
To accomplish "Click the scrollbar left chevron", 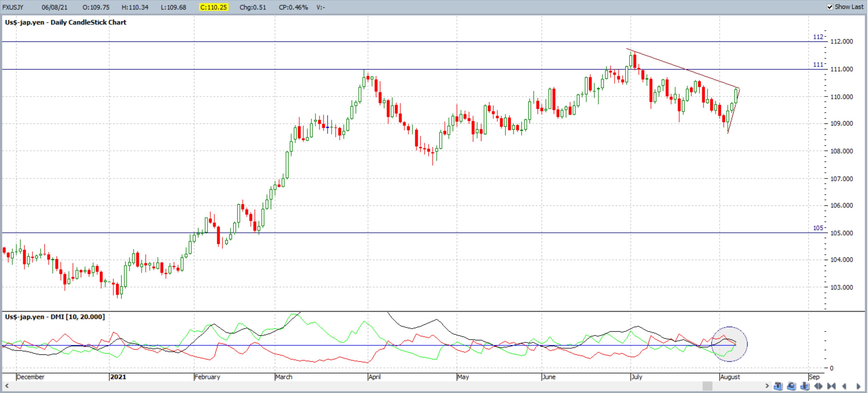I will (x=7, y=386).
